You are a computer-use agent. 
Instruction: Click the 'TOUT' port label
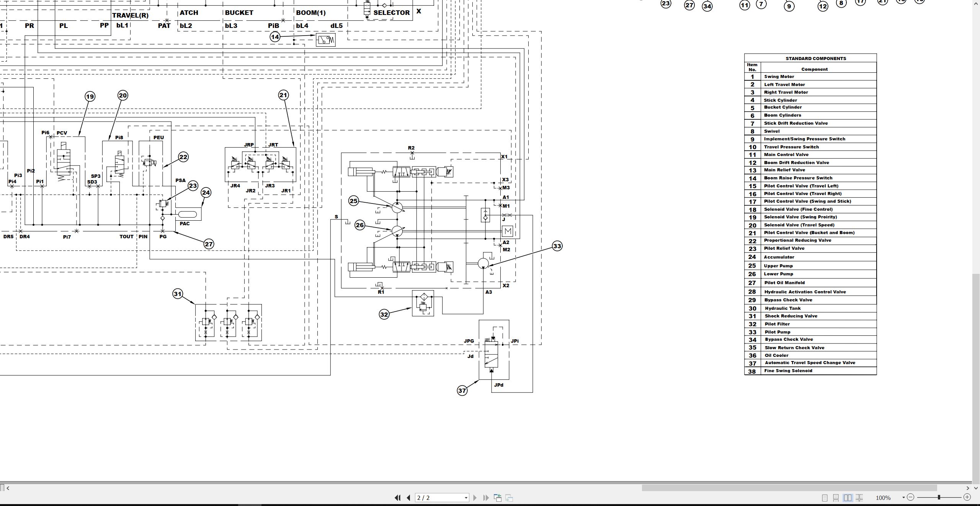tap(126, 237)
